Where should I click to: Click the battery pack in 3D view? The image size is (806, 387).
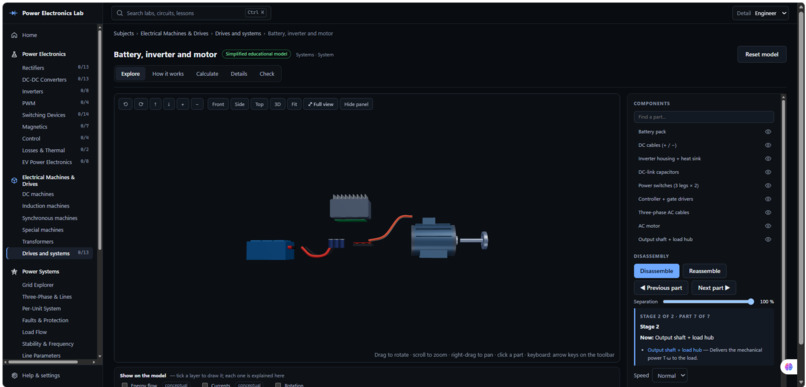269,250
